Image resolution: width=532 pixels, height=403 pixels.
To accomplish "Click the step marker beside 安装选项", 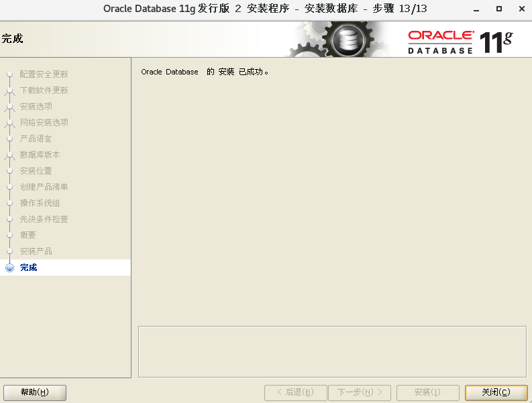I will [x=9, y=107].
